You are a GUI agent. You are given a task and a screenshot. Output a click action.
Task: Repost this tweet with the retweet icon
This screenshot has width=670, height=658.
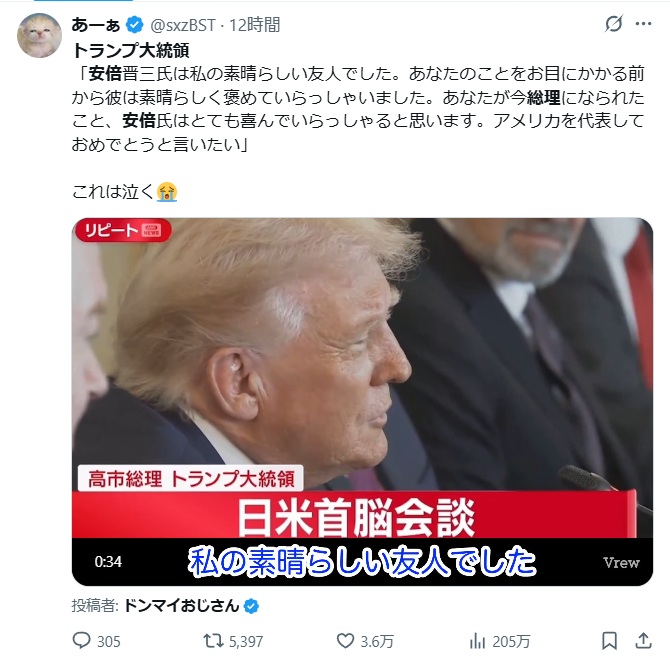click(x=213, y=640)
